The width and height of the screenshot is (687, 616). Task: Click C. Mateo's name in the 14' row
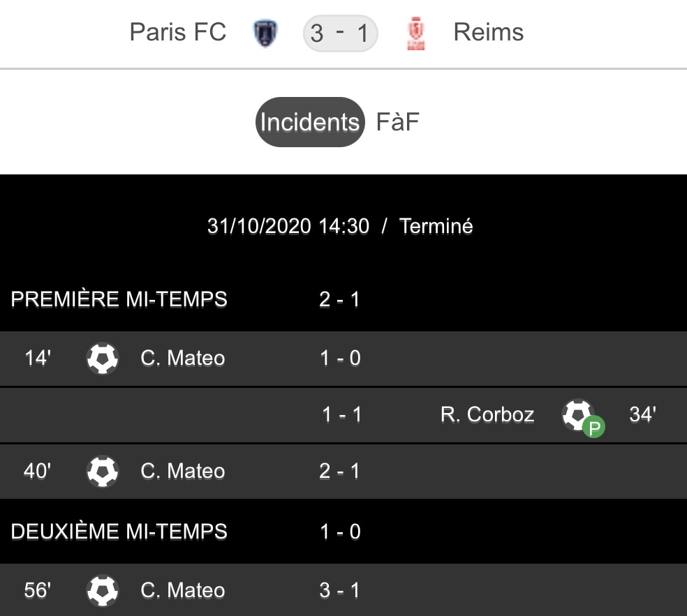pos(183,359)
